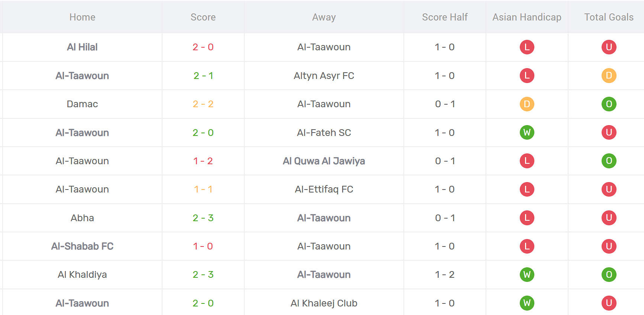This screenshot has height=315, width=644.
Task: Click the red L badge in Al-Shabab FC row
Action: tap(527, 246)
